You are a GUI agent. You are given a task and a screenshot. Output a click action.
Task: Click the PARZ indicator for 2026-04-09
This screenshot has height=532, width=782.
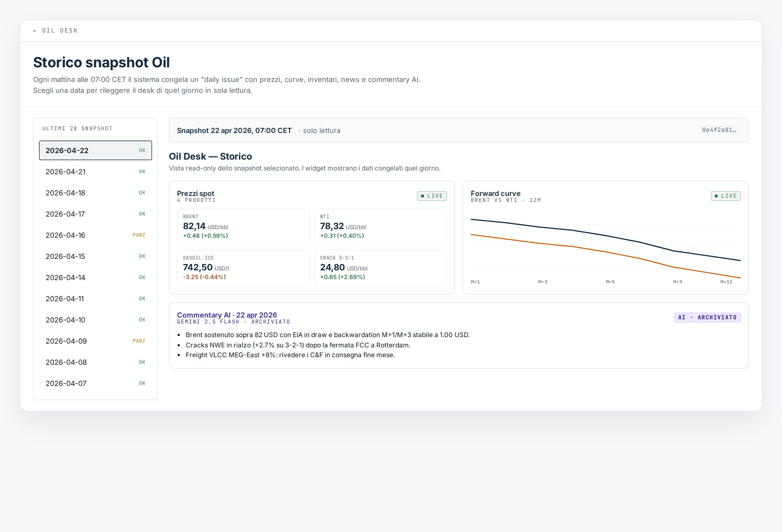pos(139,341)
